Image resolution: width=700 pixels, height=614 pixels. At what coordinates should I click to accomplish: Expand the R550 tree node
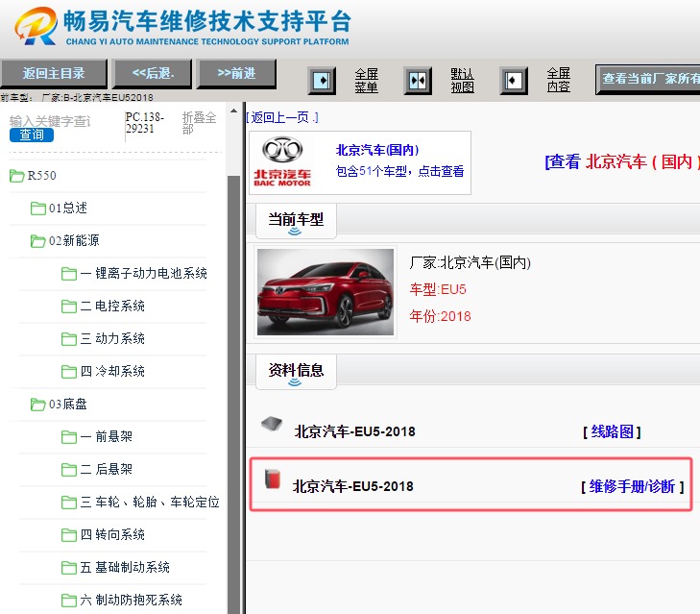point(41,176)
